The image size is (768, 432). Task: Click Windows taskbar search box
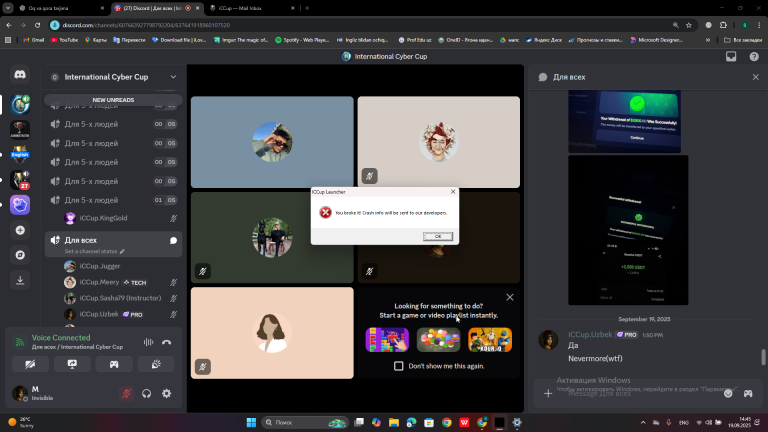pyautogui.click(x=304, y=422)
